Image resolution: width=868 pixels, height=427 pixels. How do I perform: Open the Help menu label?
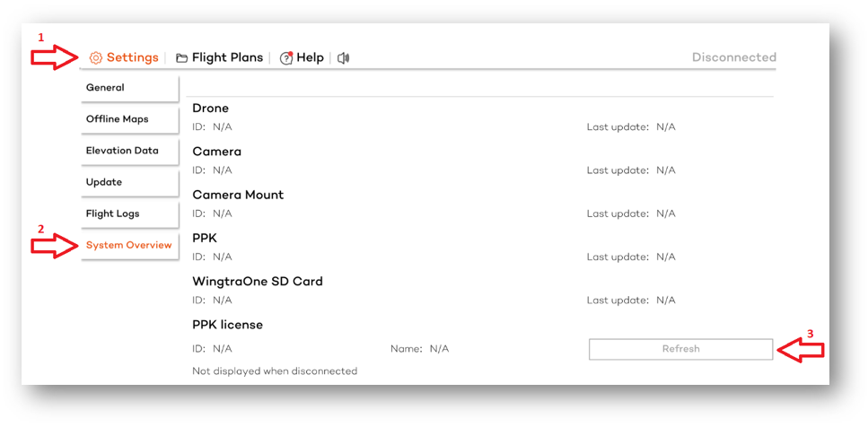310,57
